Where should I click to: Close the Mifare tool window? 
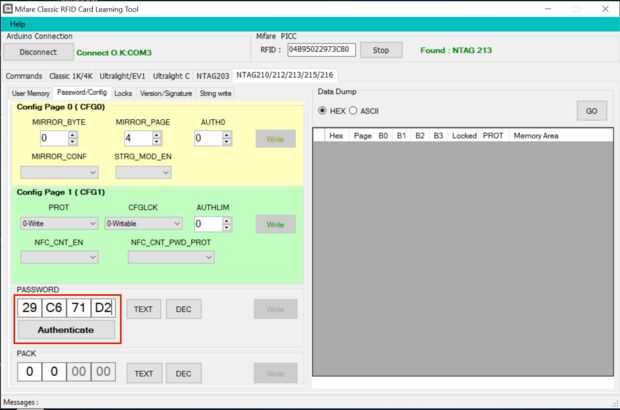coord(605,9)
